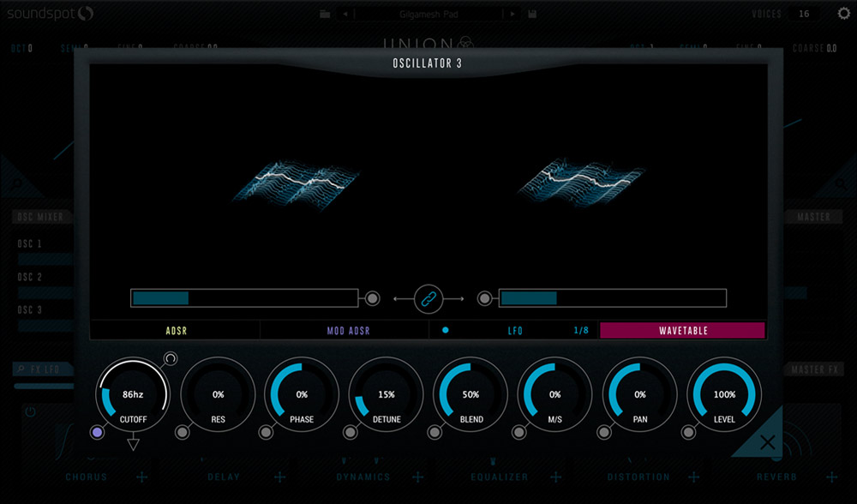Open the LFO 1/8 rate selector
This screenshot has width=857, height=504.
click(x=581, y=330)
